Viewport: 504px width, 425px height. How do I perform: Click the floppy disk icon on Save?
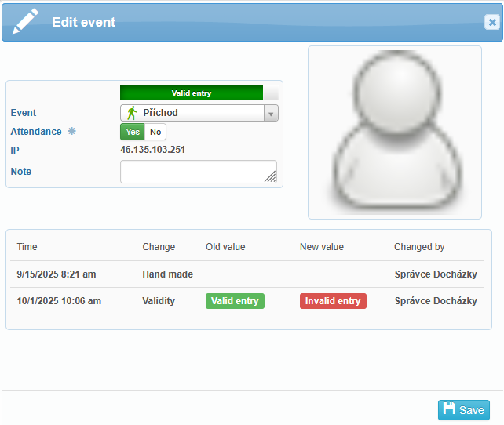coord(449,409)
